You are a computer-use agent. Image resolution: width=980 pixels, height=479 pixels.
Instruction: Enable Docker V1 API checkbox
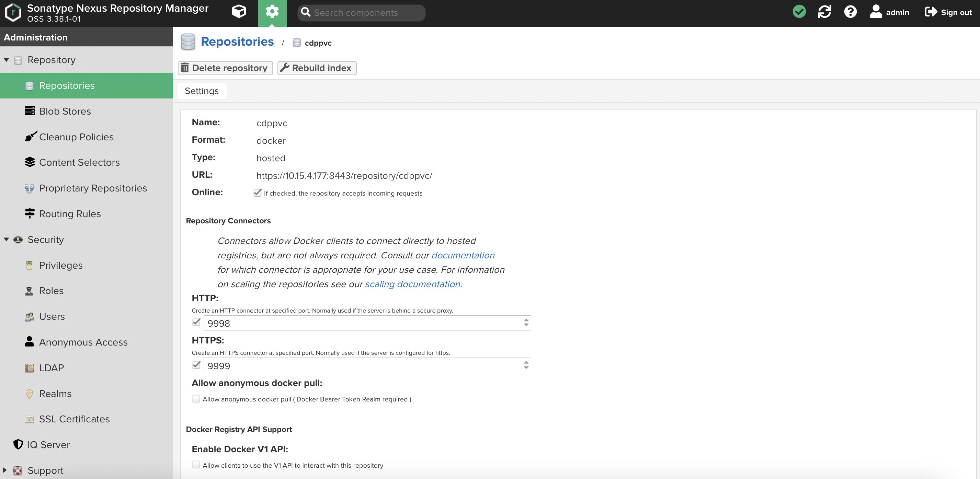(196, 465)
